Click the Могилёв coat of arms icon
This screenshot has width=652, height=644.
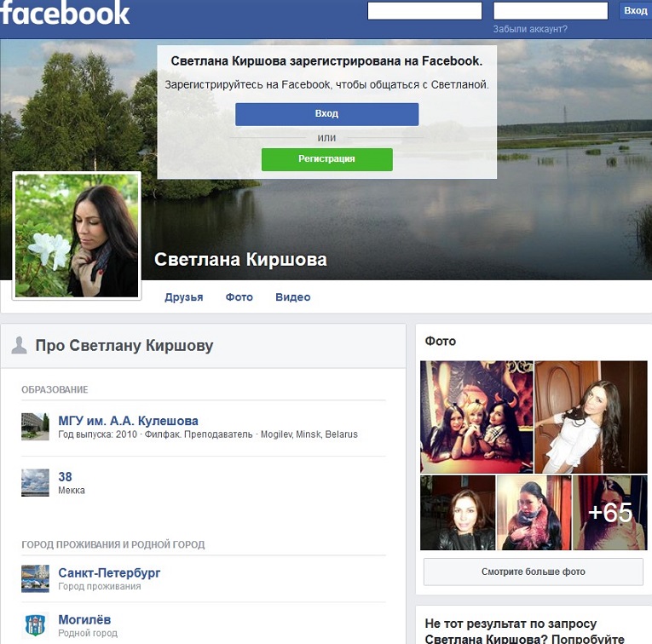pyautogui.click(x=35, y=625)
